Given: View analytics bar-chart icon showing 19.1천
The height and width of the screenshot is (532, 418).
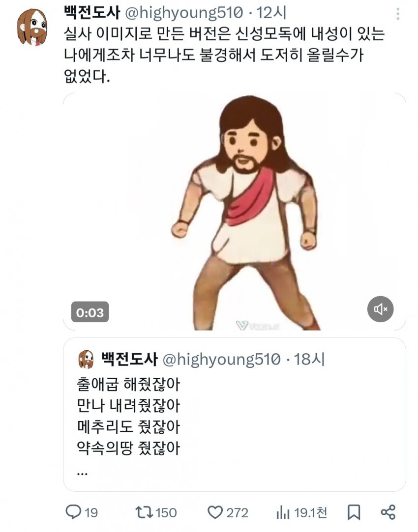Looking at the screenshot, I should point(282,512).
